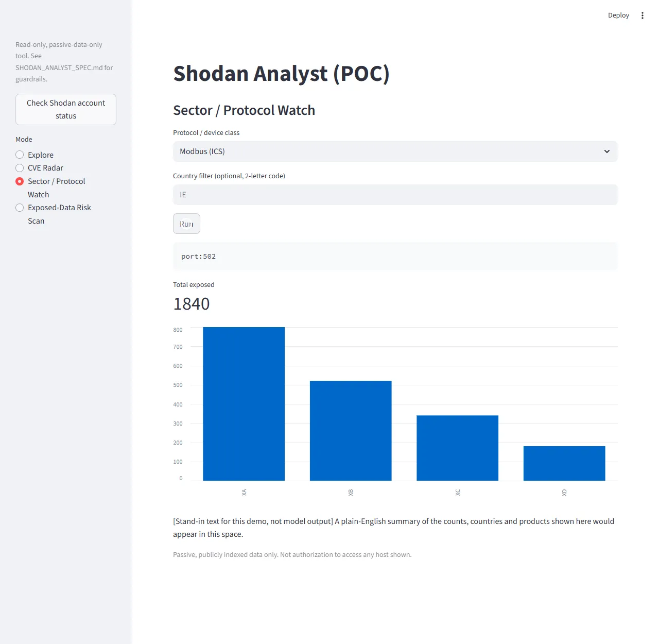Open the three-dot main menu
This screenshot has width=659, height=644.
(x=642, y=15)
